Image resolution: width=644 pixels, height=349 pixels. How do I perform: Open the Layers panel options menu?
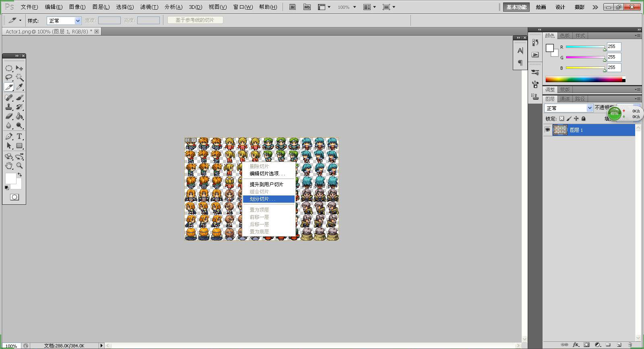pyautogui.click(x=638, y=99)
